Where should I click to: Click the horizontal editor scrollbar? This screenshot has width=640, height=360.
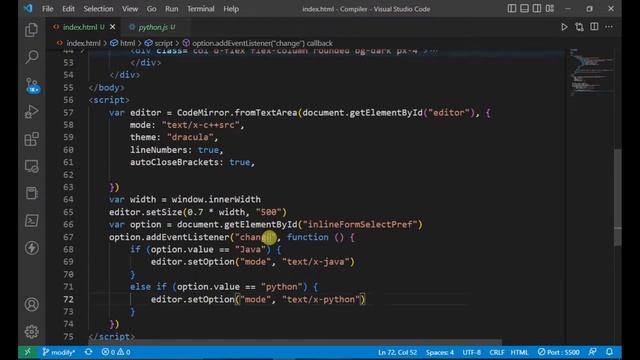point(295,342)
